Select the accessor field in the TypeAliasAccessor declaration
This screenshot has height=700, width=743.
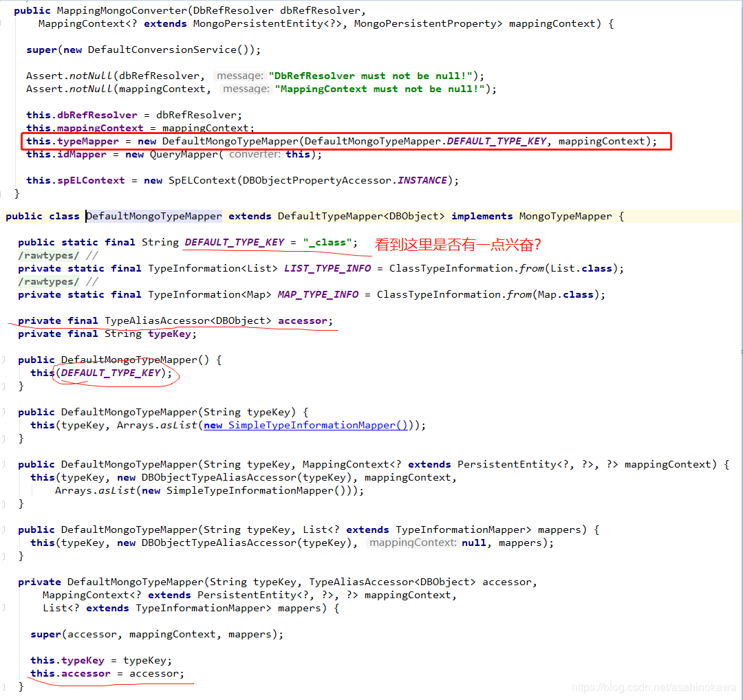(302, 320)
